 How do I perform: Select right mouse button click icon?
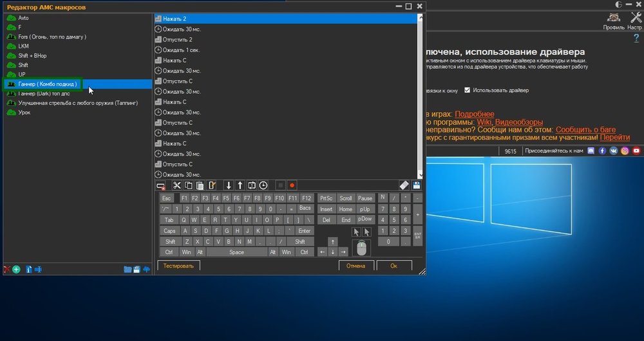tap(367, 232)
